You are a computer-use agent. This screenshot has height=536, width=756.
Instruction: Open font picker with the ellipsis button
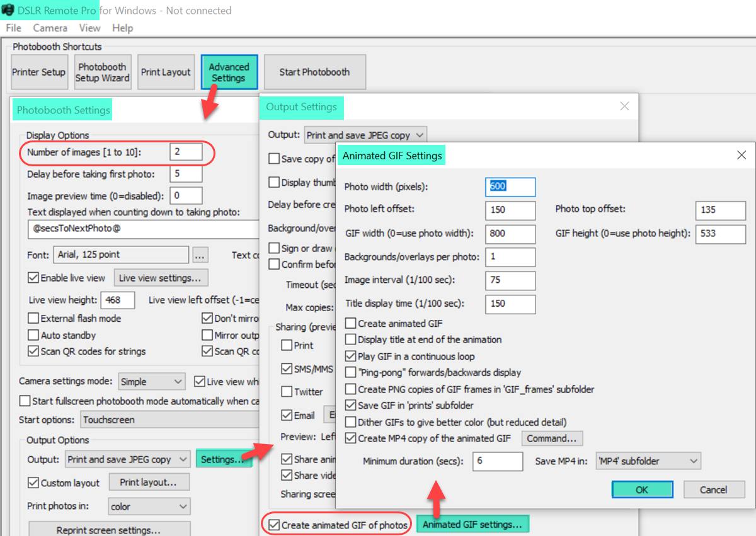(x=200, y=255)
